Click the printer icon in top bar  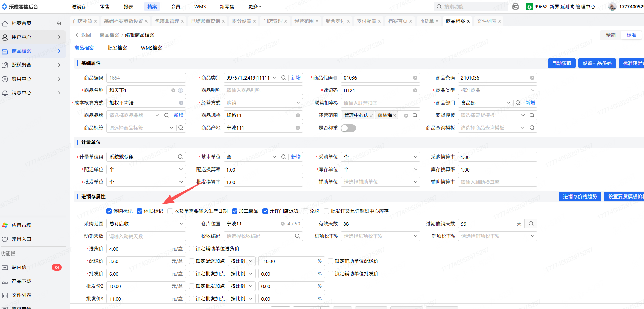(516, 7)
